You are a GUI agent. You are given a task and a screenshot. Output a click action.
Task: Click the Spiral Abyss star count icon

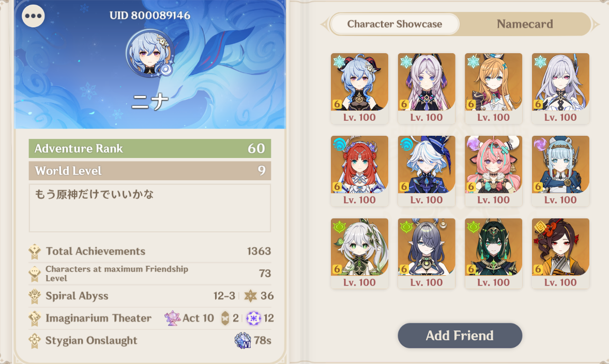(251, 296)
